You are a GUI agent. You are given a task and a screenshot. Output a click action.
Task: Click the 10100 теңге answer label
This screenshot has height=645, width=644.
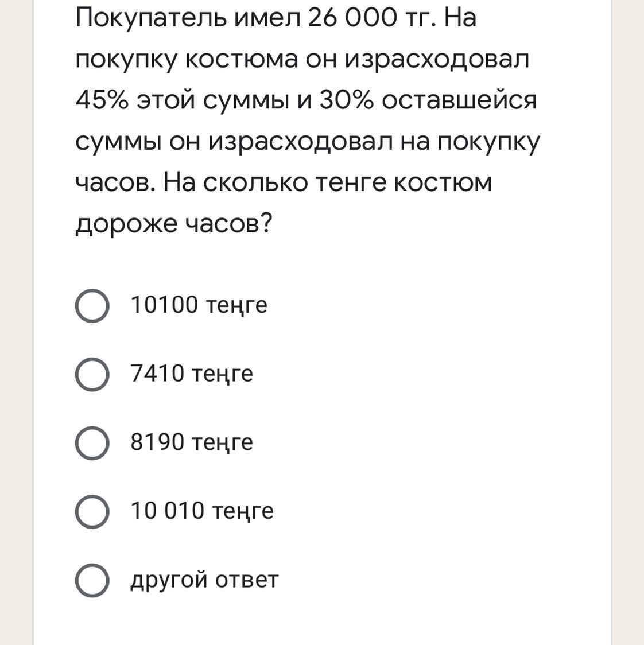pyautogui.click(x=199, y=306)
